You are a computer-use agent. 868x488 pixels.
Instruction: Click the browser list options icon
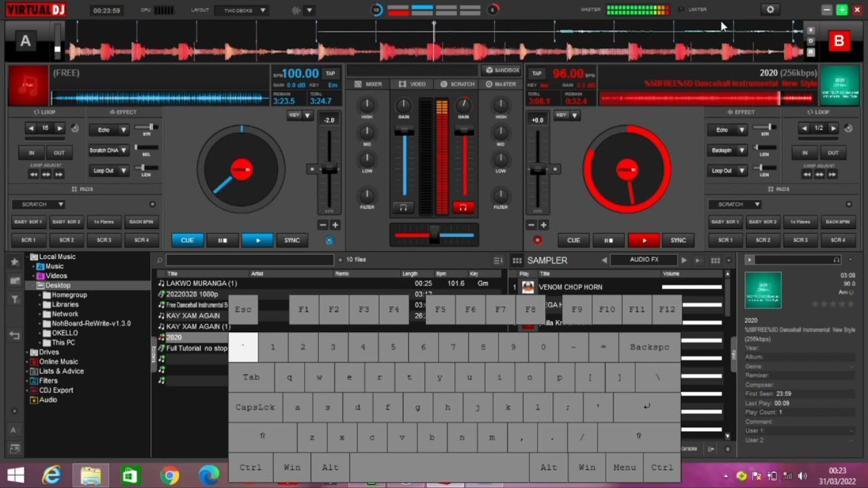pos(498,260)
